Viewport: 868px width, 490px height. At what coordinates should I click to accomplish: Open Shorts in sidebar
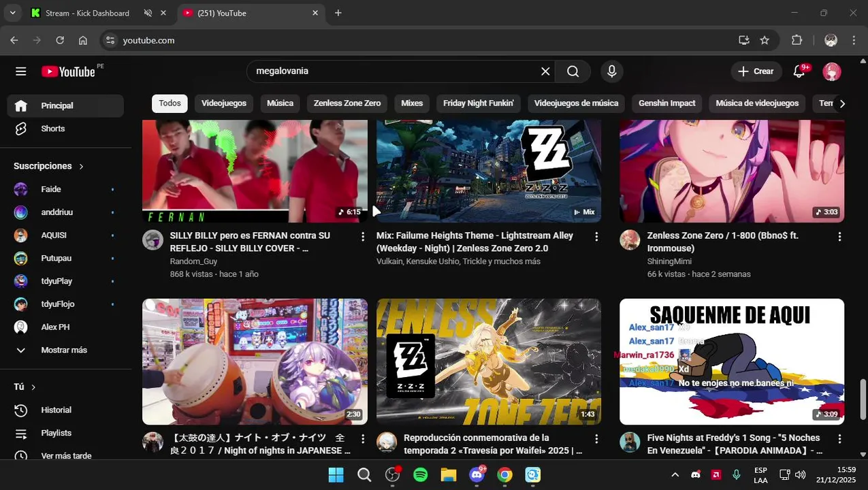point(66,129)
